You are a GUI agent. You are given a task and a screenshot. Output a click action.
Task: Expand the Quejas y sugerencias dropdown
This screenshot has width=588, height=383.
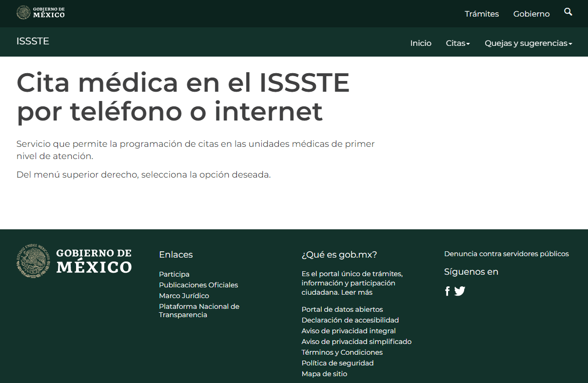(528, 43)
